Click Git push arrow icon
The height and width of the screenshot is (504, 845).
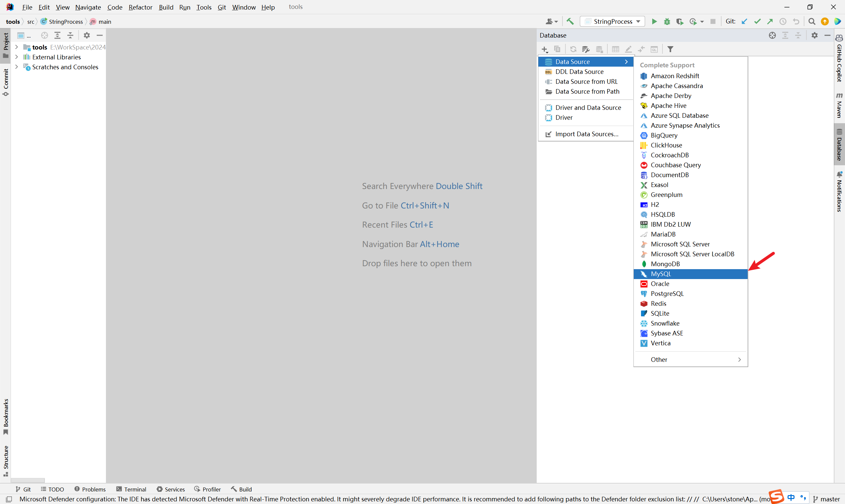click(x=770, y=21)
